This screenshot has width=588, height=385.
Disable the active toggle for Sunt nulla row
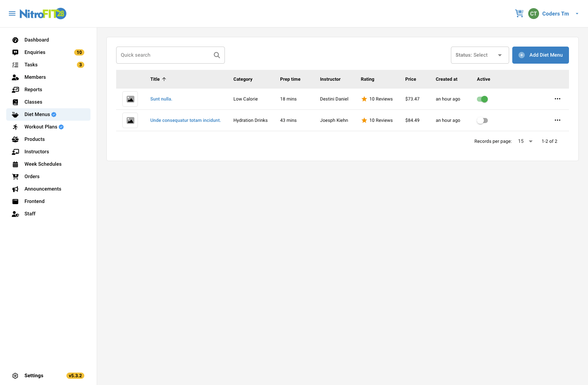[482, 99]
